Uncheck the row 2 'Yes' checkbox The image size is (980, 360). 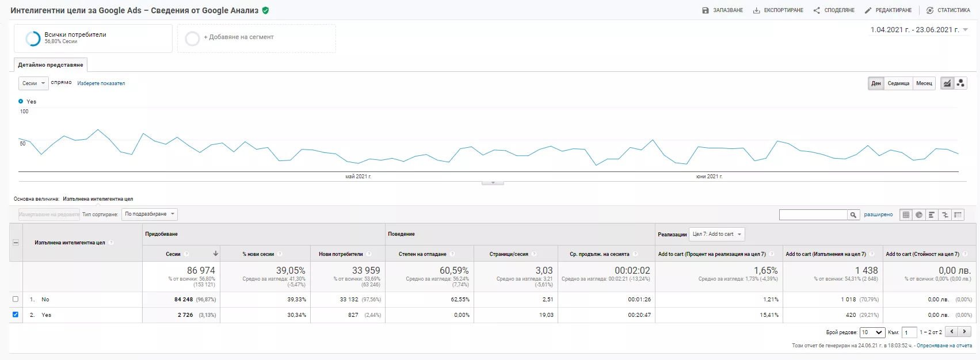point(16,315)
